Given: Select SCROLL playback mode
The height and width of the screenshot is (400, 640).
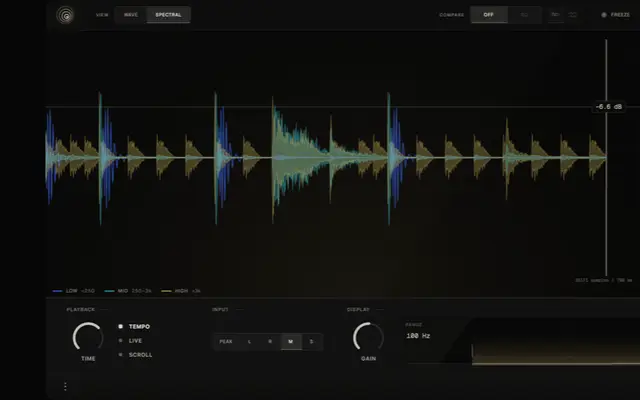Looking at the screenshot, I should 135,355.
